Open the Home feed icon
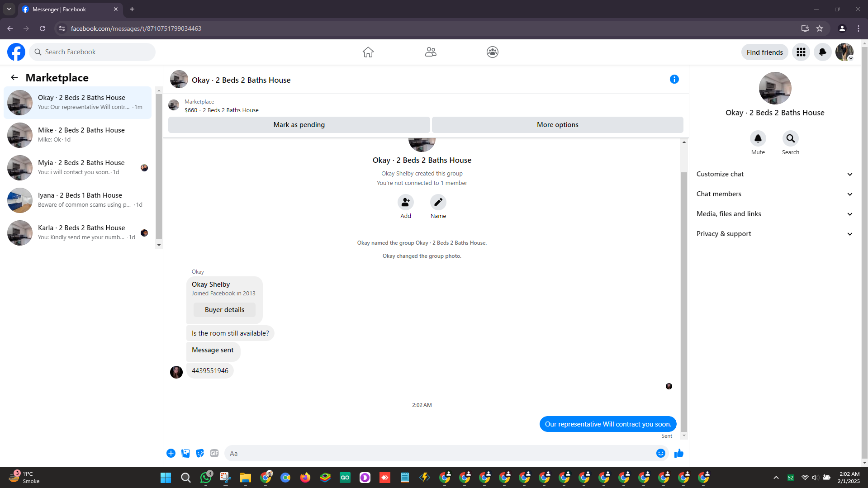 pos(368,52)
